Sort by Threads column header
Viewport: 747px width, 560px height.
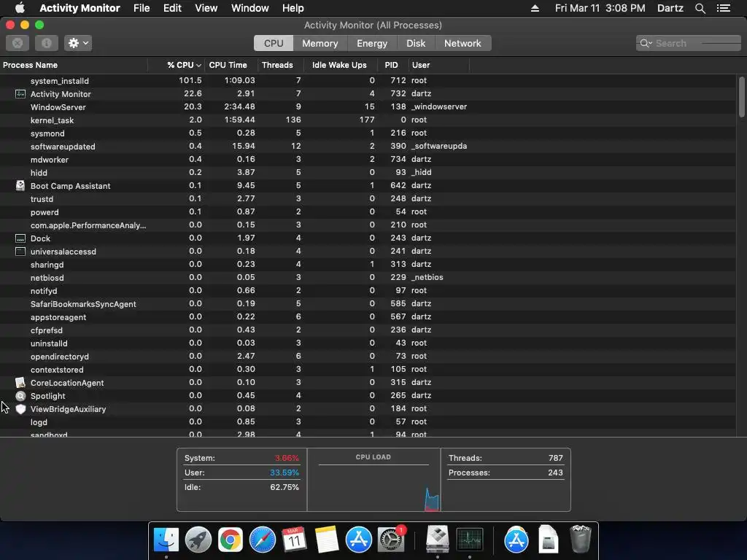tap(277, 65)
